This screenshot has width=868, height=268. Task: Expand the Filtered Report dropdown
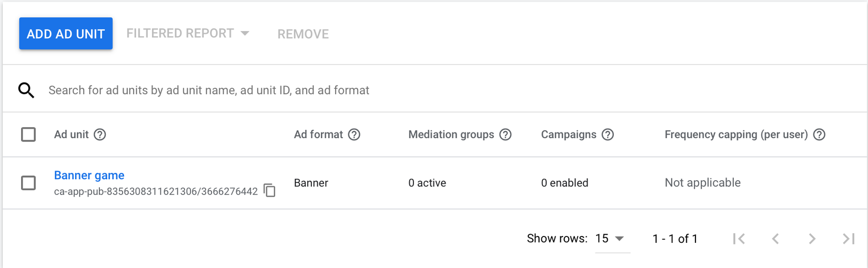coord(187,34)
